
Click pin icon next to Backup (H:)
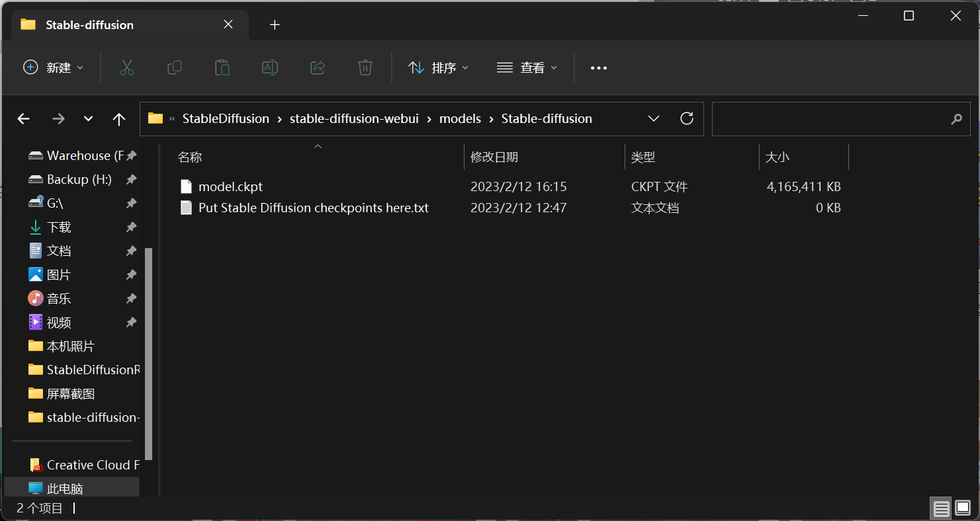tap(132, 179)
